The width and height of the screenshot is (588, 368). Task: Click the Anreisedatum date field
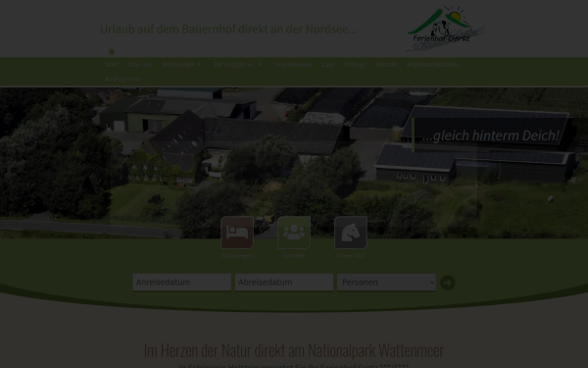(182, 283)
